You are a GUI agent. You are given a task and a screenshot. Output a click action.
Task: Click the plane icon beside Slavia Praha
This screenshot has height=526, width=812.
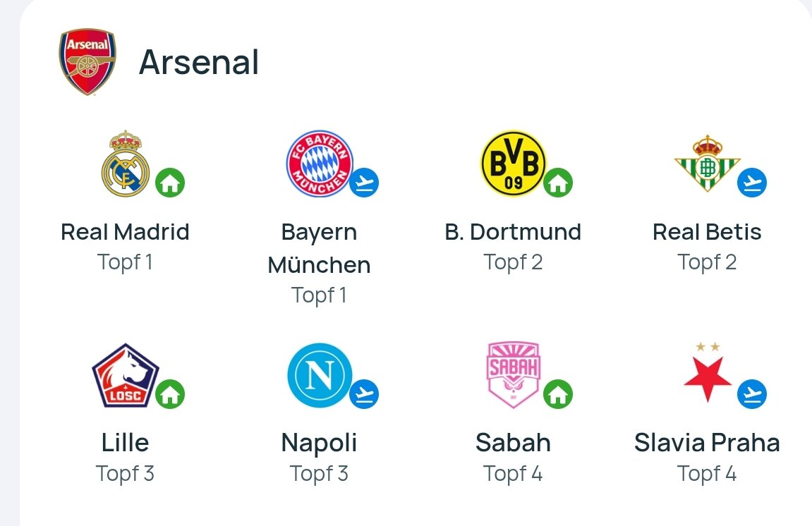tap(752, 394)
